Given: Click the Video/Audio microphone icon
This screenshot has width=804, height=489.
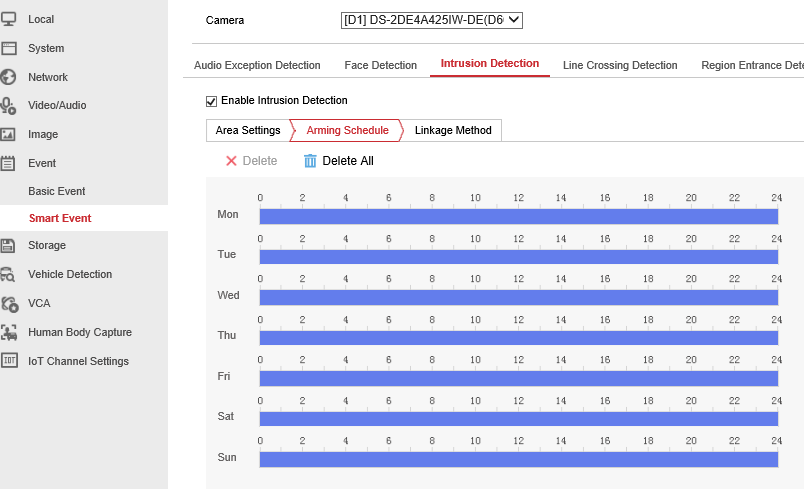Looking at the screenshot, I should pos(9,105).
